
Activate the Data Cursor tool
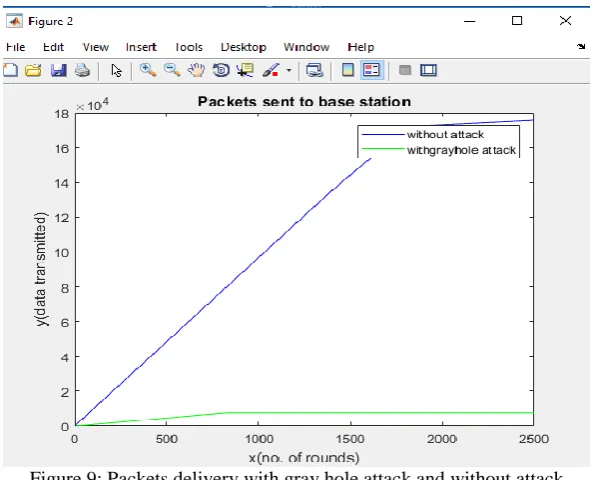point(245,70)
